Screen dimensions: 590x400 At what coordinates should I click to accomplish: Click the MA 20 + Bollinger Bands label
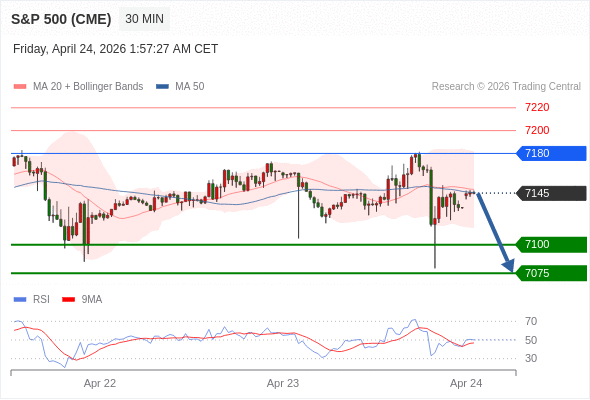click(x=88, y=87)
